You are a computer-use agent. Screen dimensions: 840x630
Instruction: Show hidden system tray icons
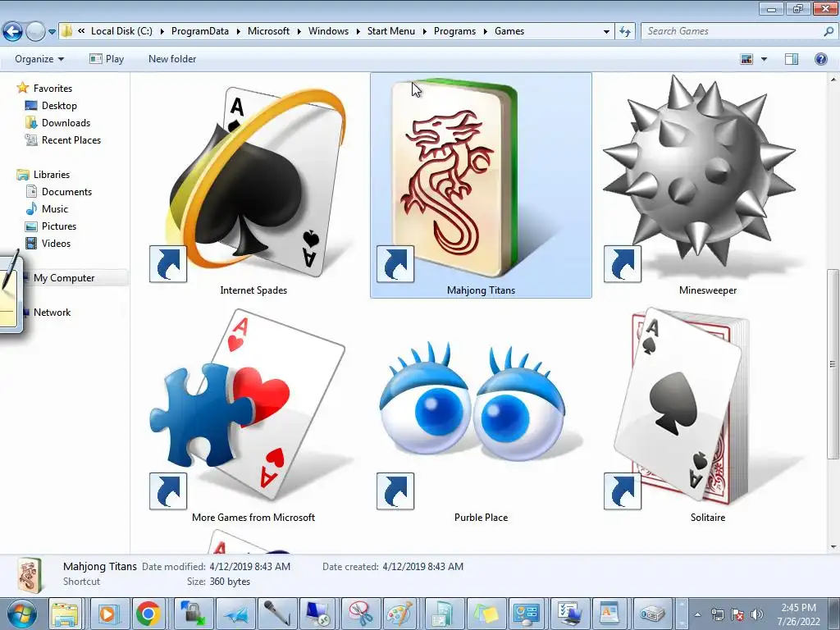(697, 614)
